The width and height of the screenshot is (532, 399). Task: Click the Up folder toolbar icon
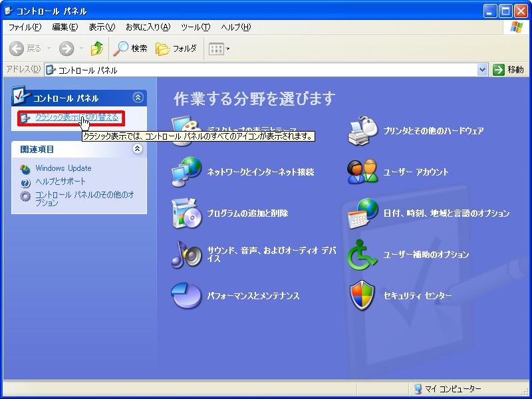(x=97, y=49)
